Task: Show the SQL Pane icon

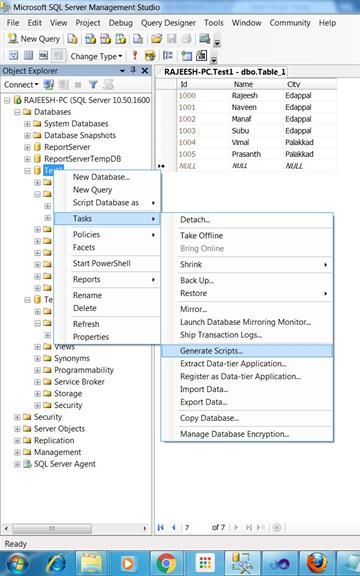Action: point(43,56)
